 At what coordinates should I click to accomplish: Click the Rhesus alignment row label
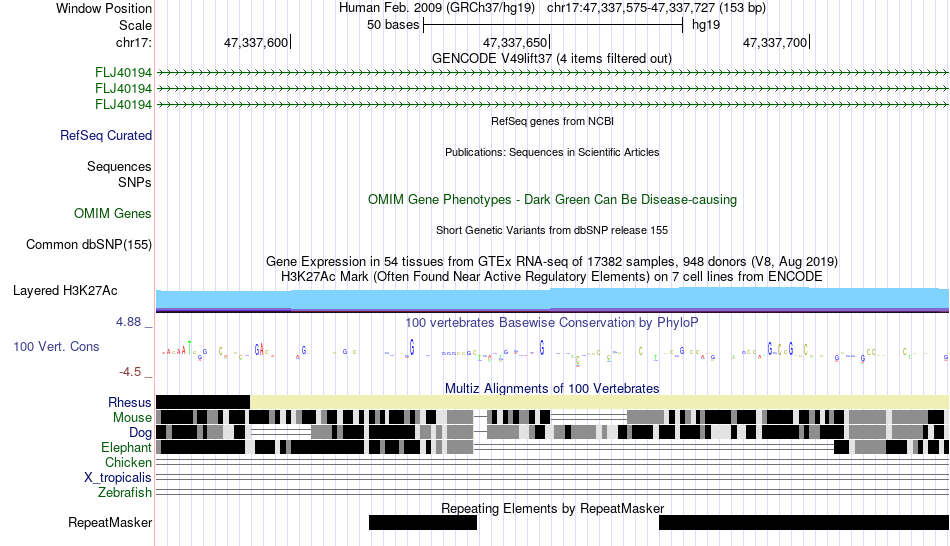(x=130, y=402)
